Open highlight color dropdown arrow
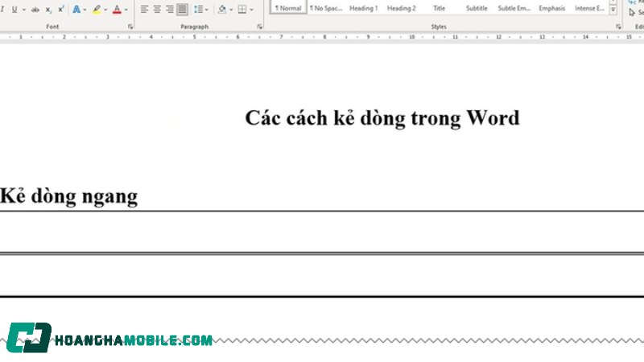Screen dimensions: 644x362 point(105,10)
